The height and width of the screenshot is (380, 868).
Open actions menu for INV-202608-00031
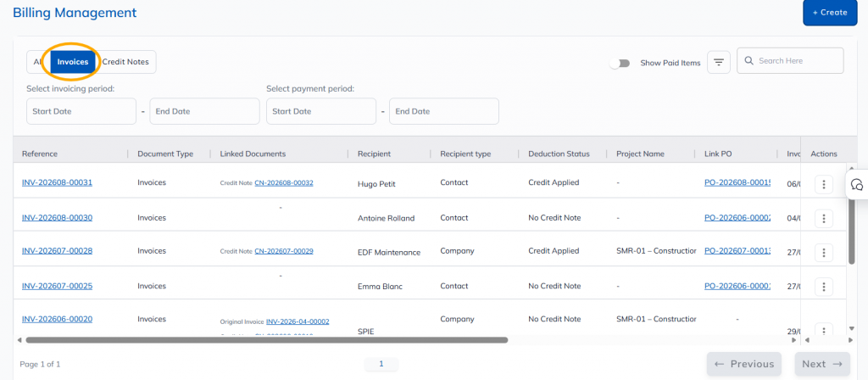[x=824, y=184]
